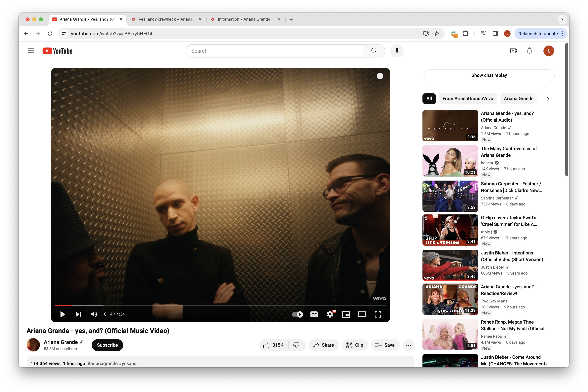Open the Create video icon

coord(514,51)
